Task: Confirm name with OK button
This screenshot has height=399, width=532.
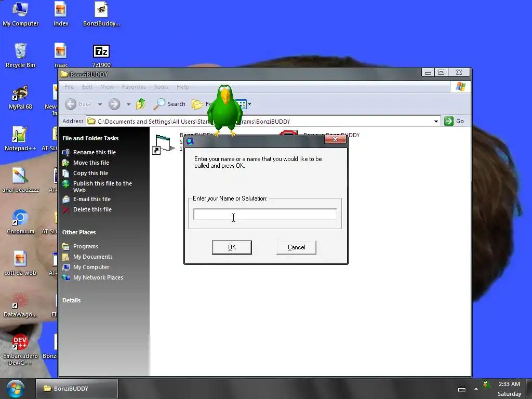Action: pos(232,247)
